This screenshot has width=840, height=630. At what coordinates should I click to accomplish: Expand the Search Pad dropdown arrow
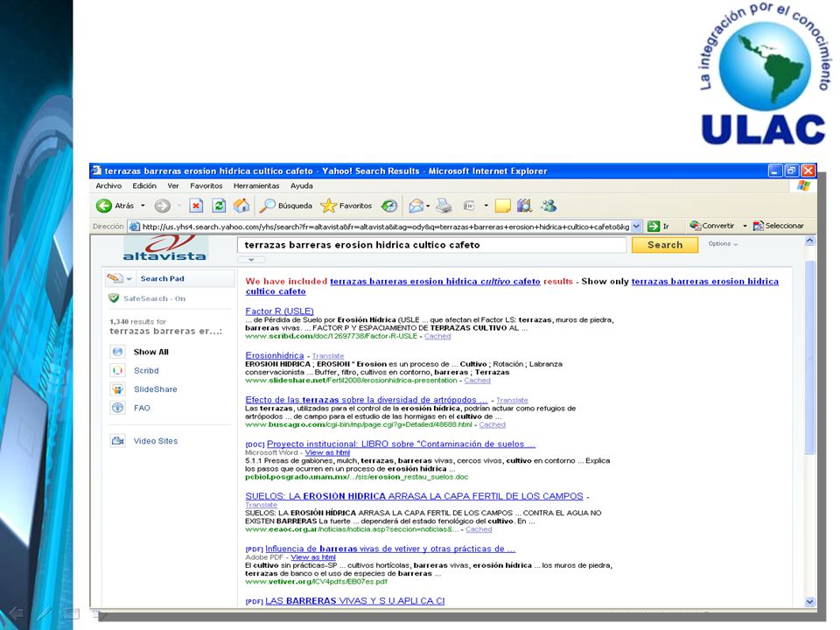[x=129, y=279]
